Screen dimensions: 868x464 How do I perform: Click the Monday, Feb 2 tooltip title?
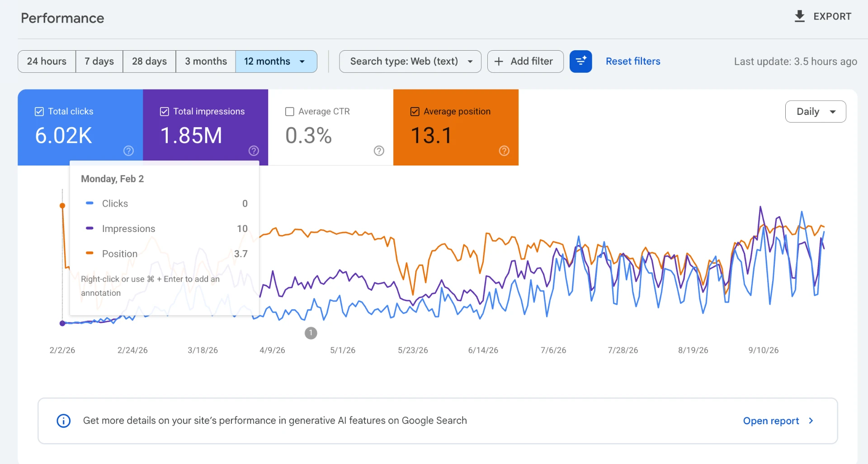[x=112, y=179]
